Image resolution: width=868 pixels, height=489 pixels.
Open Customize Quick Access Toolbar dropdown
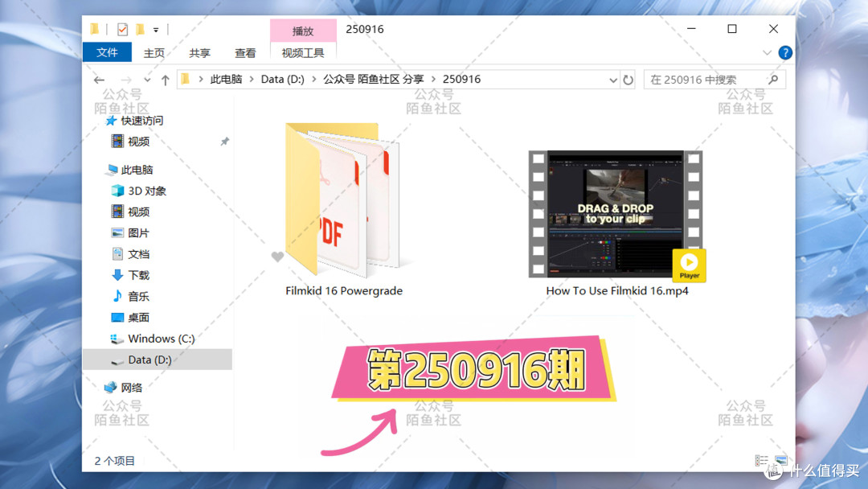(x=156, y=29)
